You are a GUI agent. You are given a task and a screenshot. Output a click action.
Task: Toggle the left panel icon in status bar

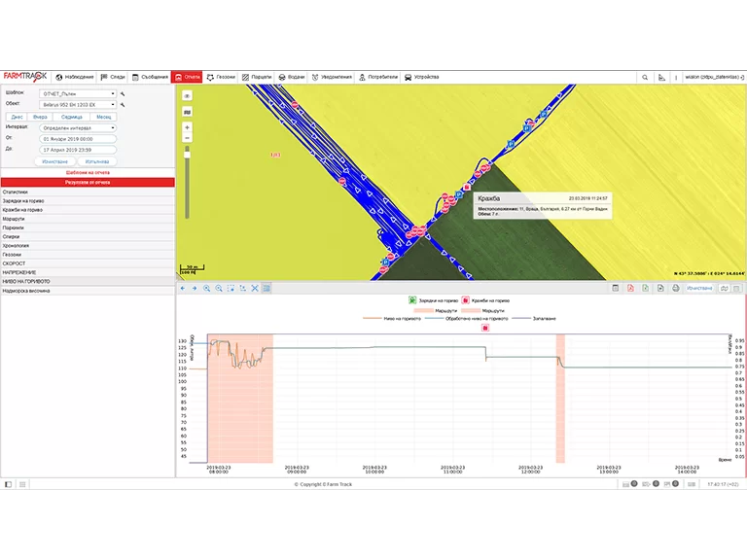[x=8, y=484]
